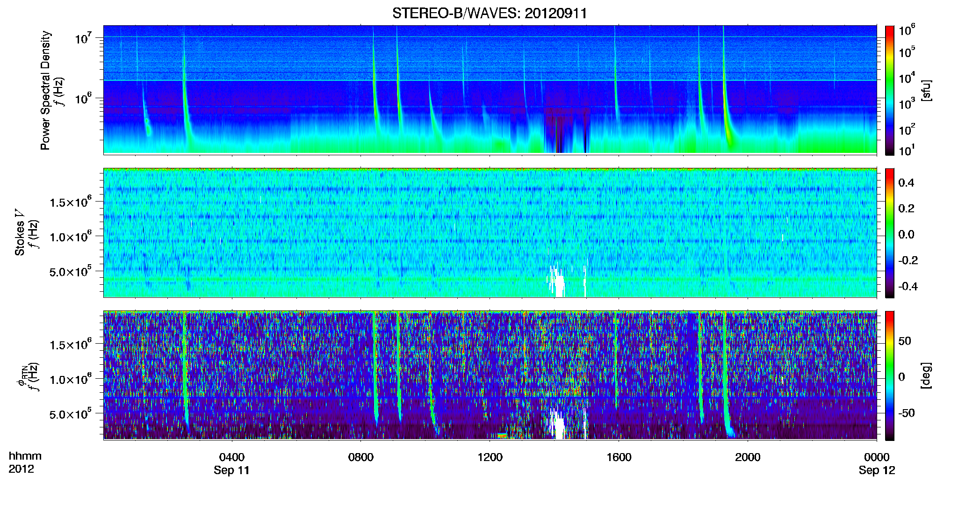Click the 0.0 label on Stokes V color bar
Viewport: 980px width, 505px height.
[x=906, y=234]
